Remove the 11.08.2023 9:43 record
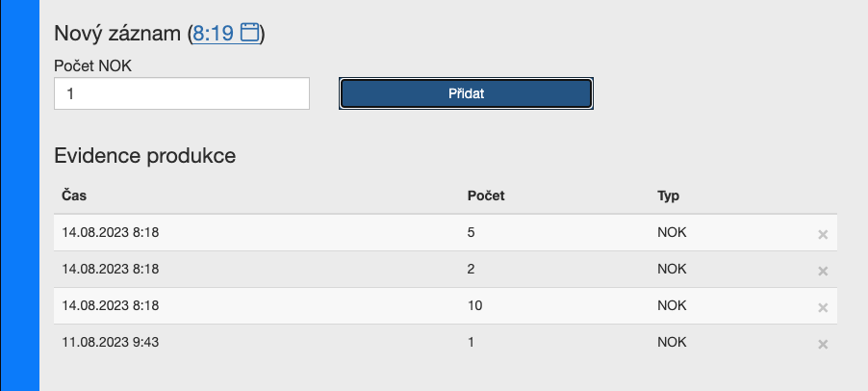The width and height of the screenshot is (868, 391). pyautogui.click(x=823, y=345)
